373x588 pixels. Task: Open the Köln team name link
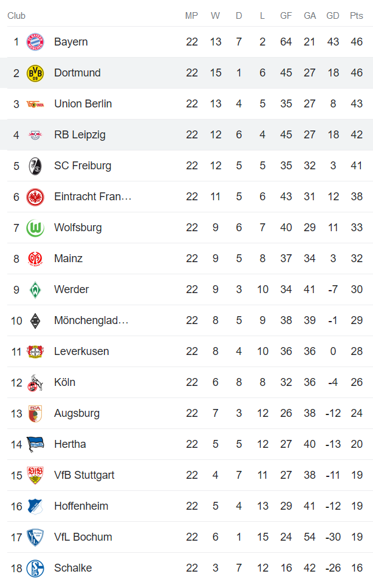64,382
